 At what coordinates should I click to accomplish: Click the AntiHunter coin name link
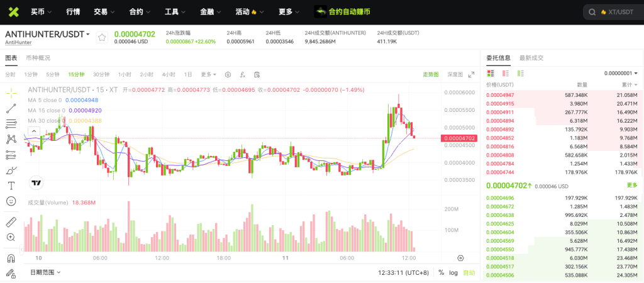pyautogui.click(x=18, y=42)
